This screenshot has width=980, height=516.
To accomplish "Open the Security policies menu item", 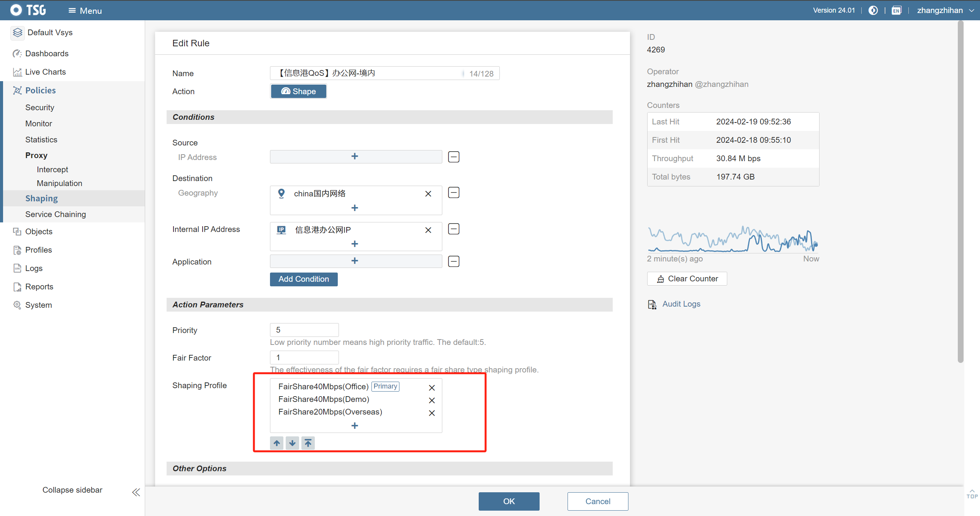I will click(40, 108).
